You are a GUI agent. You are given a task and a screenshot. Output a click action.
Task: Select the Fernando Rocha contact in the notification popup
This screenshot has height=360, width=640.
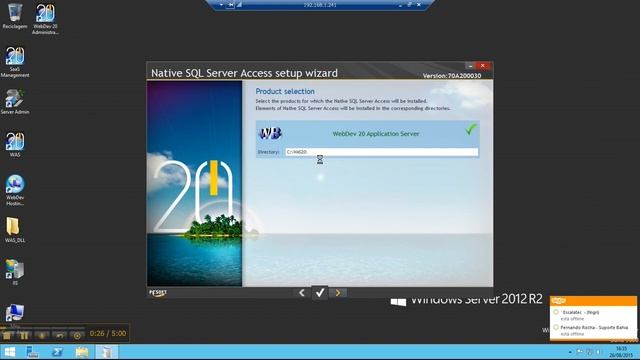593,330
